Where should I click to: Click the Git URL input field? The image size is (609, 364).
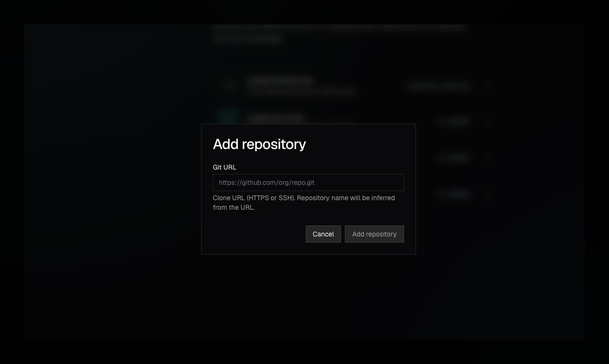pos(308,182)
